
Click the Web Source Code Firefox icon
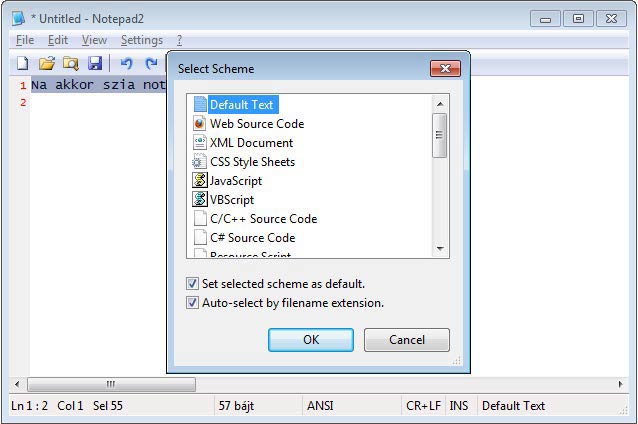pos(199,123)
